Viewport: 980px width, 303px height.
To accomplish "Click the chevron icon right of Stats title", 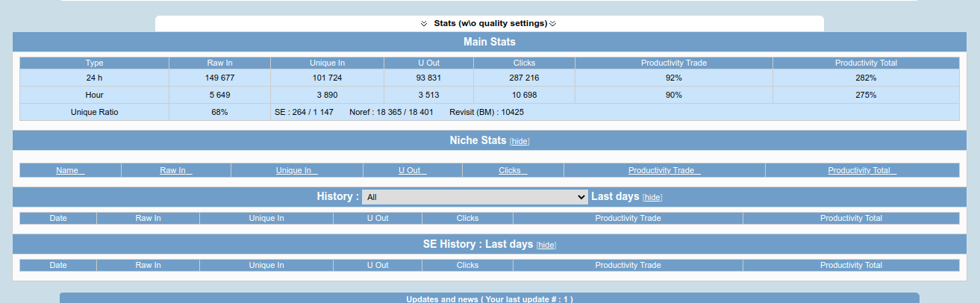I will pyautogui.click(x=553, y=24).
